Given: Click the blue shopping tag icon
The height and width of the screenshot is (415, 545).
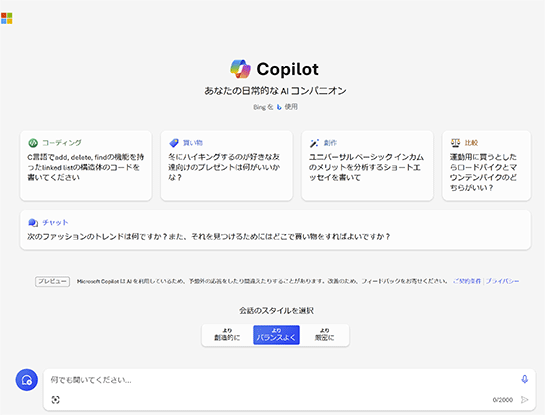Looking at the screenshot, I should click(174, 143).
